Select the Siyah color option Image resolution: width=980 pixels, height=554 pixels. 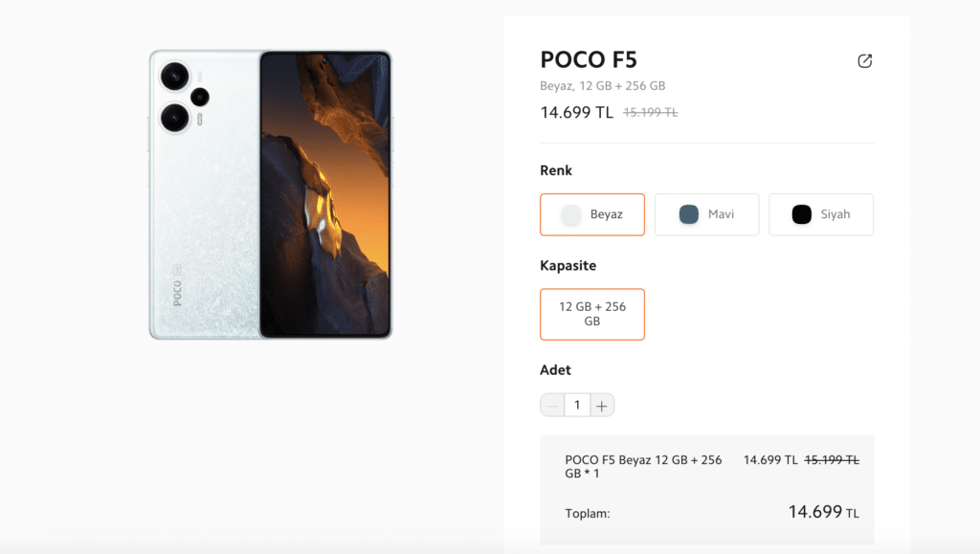click(x=821, y=214)
